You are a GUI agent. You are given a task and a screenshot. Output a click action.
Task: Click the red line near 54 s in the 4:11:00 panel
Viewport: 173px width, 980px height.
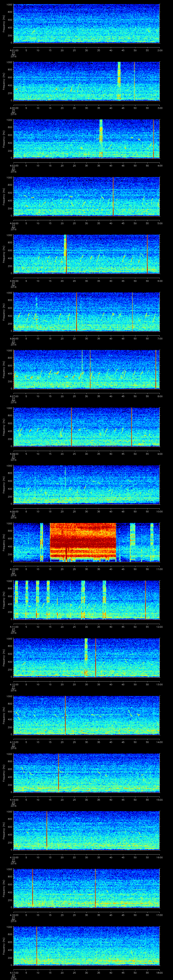[x=145, y=600]
